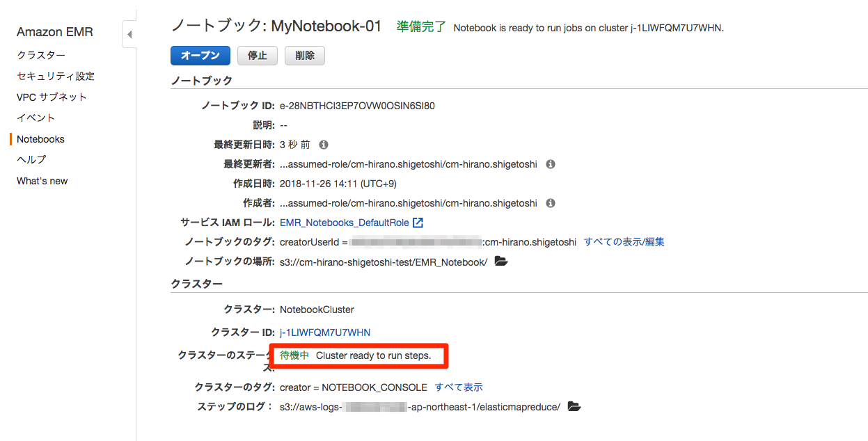Click すべての表示/編集 for notebook tags
Screen dimensions: 868x441
[624, 241]
